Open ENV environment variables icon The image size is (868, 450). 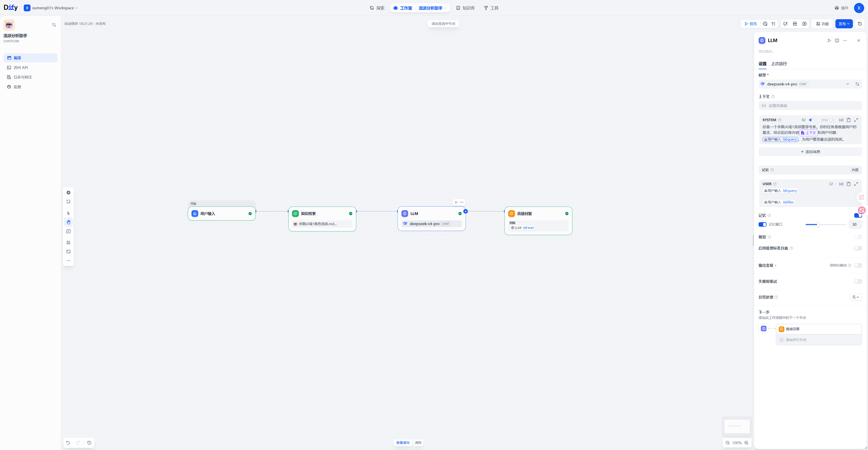click(795, 24)
